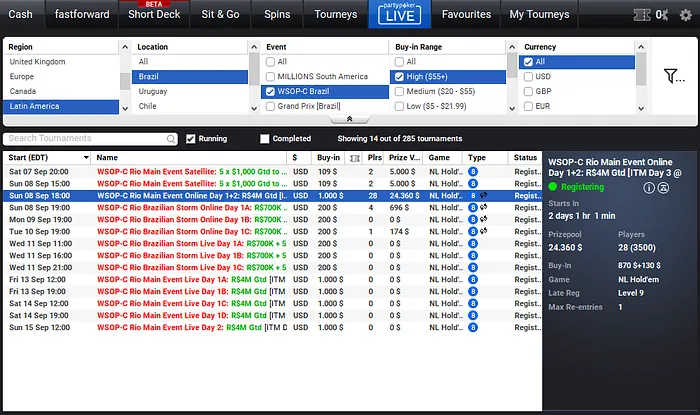Select Chile location
Image resolution: width=700 pixels, height=415 pixels.
tap(190, 106)
